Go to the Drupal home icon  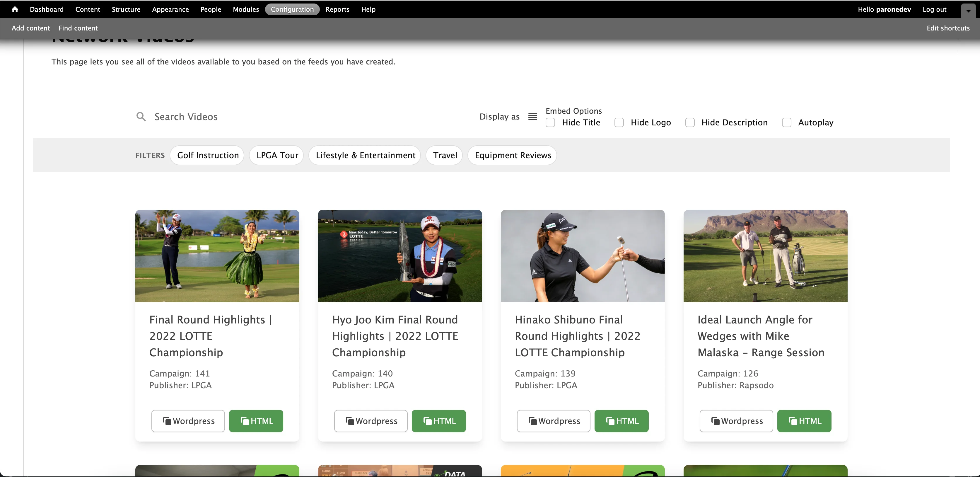pyautogui.click(x=15, y=9)
